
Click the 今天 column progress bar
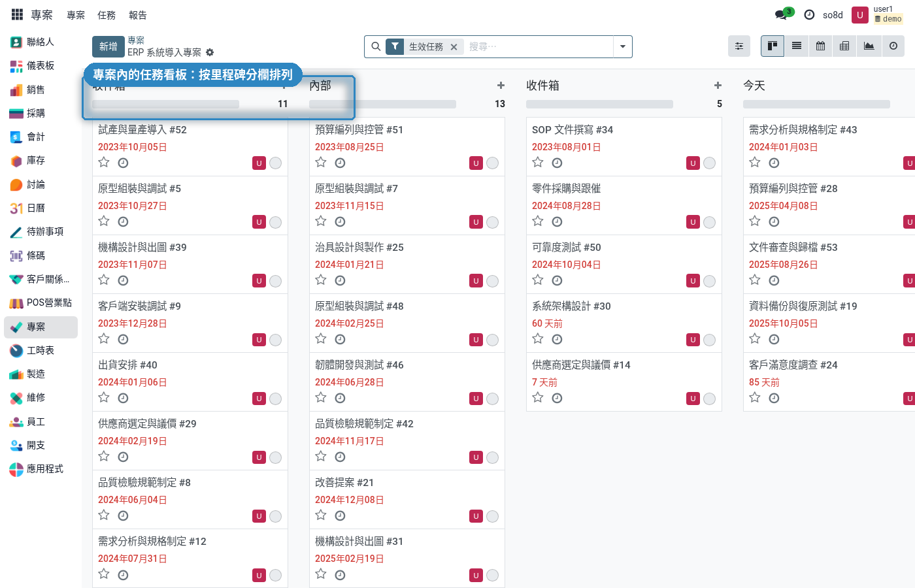tap(816, 104)
